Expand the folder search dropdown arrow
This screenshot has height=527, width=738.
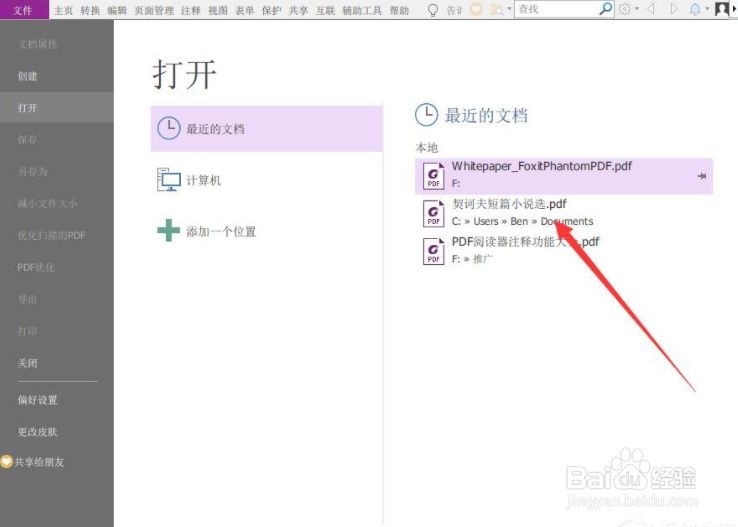point(509,8)
